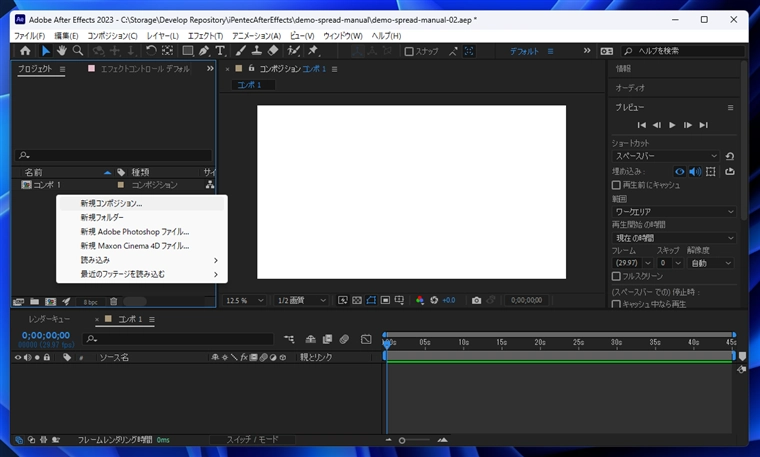Screen dimensions: 760x457
Task: Select the Pen tool
Action: point(204,50)
